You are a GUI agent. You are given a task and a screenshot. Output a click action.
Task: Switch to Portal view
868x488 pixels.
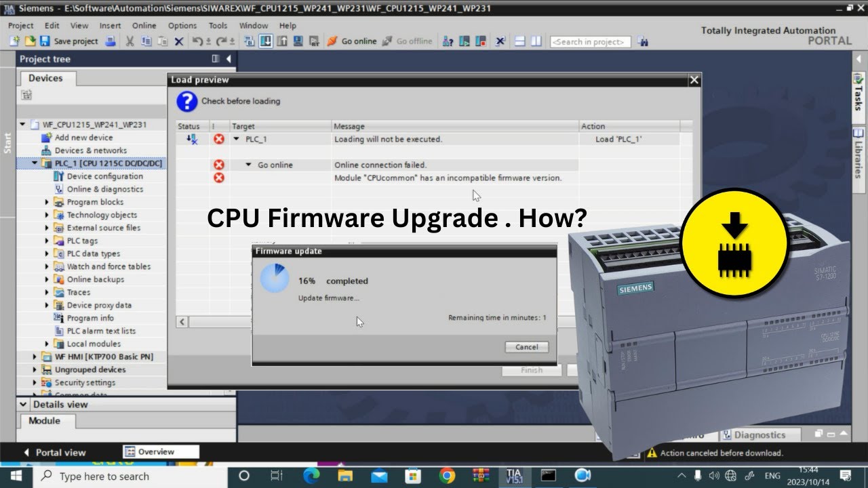[x=55, y=452]
